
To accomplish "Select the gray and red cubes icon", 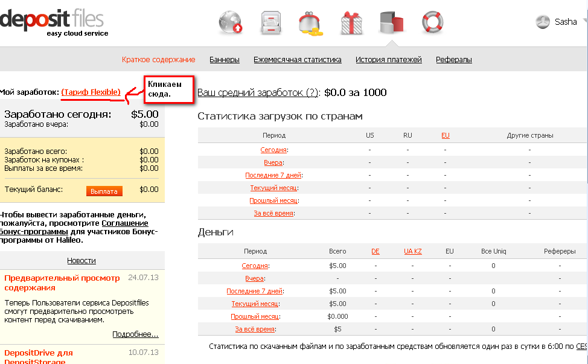I will point(392,22).
